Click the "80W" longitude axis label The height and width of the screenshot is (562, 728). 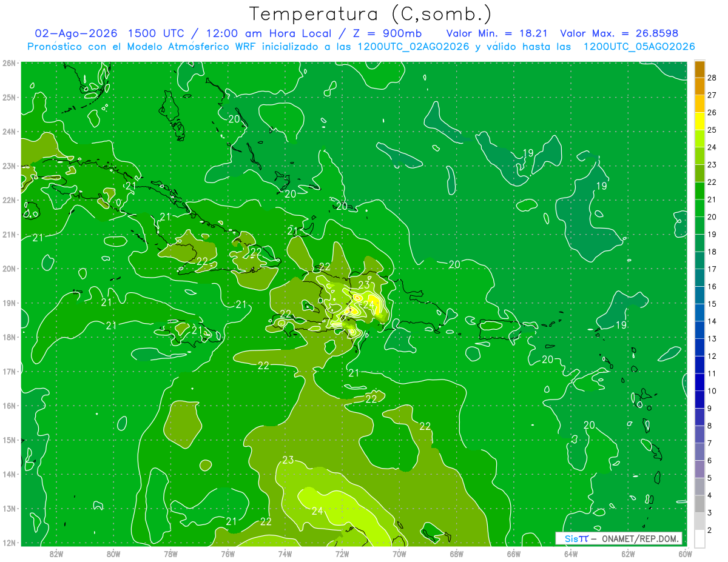pos(113,554)
